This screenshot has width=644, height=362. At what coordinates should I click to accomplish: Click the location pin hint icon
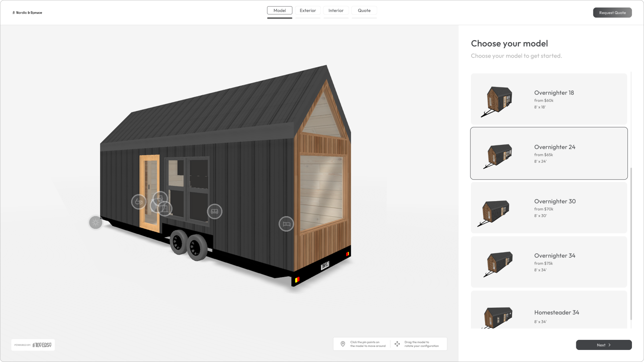click(x=343, y=344)
